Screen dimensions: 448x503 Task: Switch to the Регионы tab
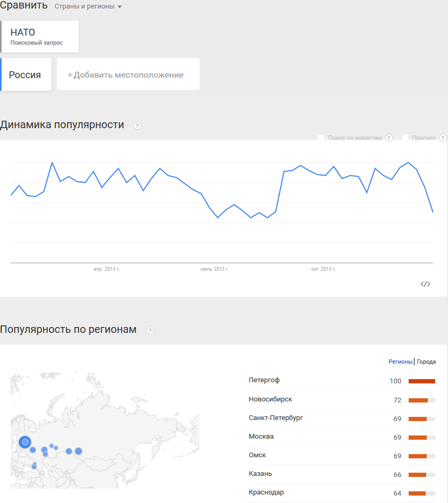click(400, 362)
